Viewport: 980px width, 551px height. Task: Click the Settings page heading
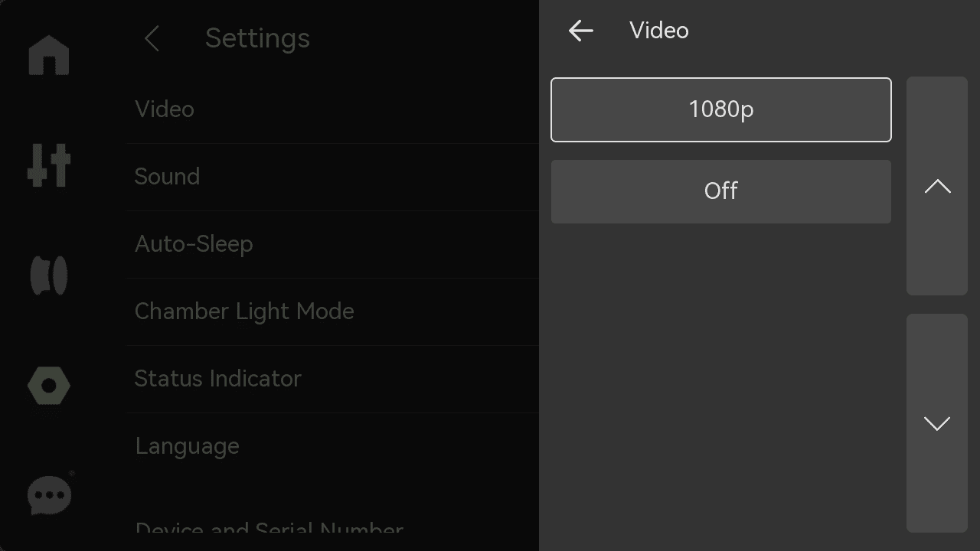tap(257, 38)
